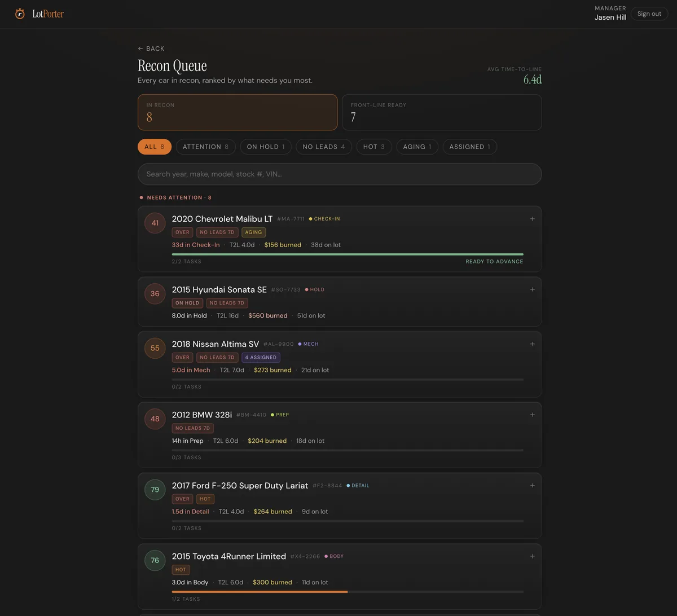The image size is (677, 616).
Task: Expand the Hyundai Sonata SE card plus
Action: (532, 289)
